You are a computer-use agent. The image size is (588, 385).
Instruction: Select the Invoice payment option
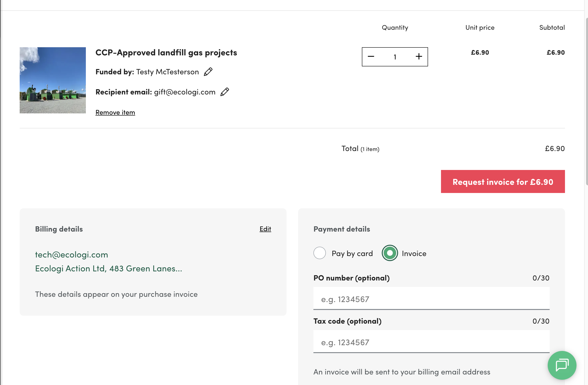tap(390, 253)
